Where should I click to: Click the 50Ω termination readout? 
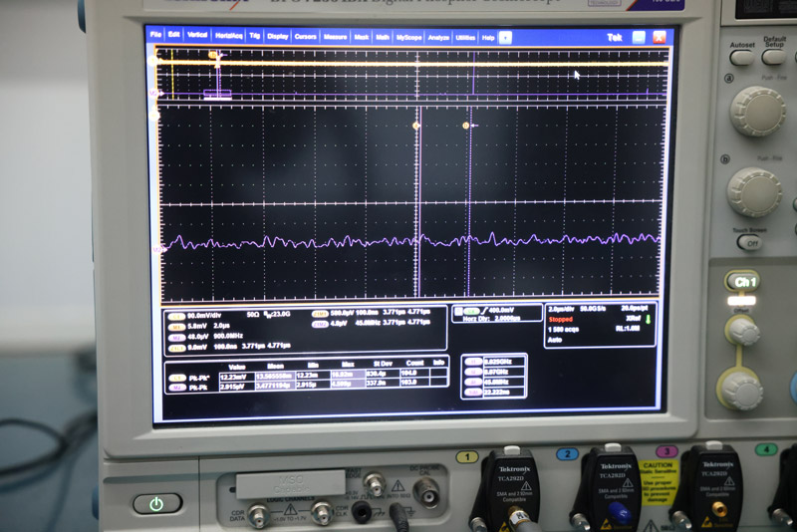pos(253,315)
